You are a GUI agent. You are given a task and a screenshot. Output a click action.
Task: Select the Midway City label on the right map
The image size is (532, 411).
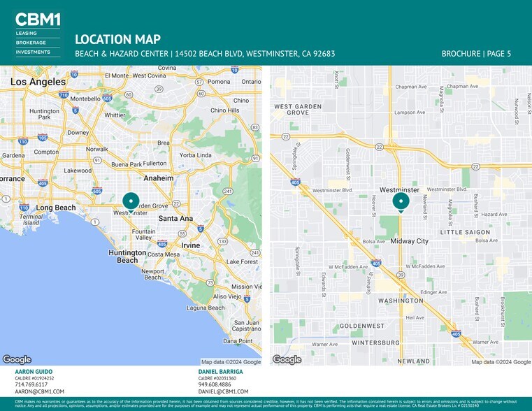pos(409,241)
